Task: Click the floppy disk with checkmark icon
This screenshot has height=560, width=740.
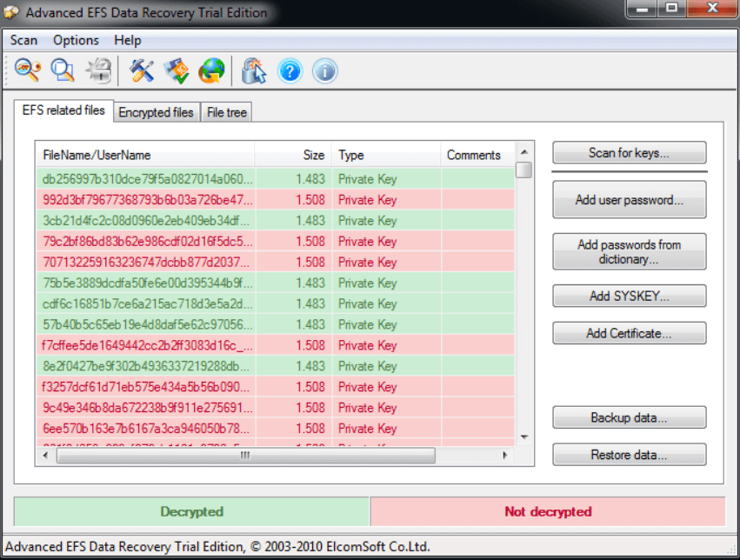Action: click(177, 70)
